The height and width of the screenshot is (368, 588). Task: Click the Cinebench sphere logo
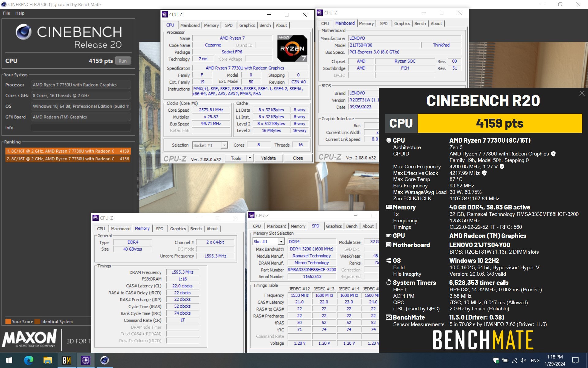click(x=24, y=32)
